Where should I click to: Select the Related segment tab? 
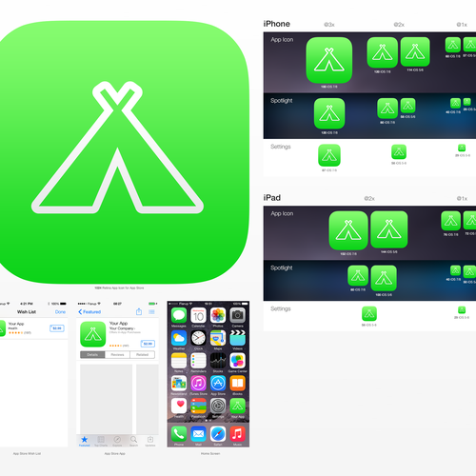pyautogui.click(x=142, y=355)
